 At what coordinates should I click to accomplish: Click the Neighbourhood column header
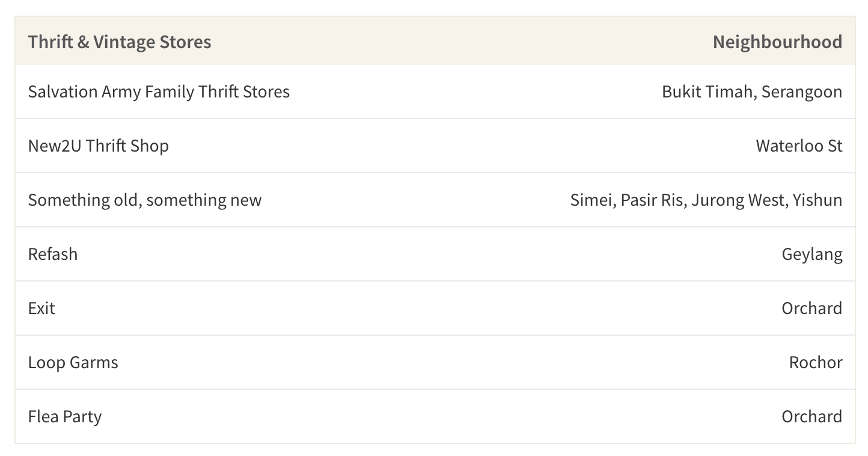click(x=777, y=42)
